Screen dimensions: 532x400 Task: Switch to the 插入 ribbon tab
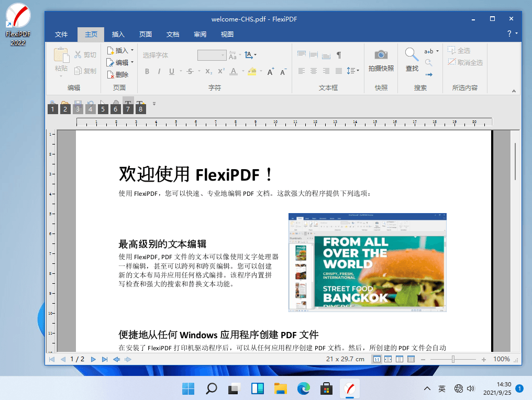(118, 34)
